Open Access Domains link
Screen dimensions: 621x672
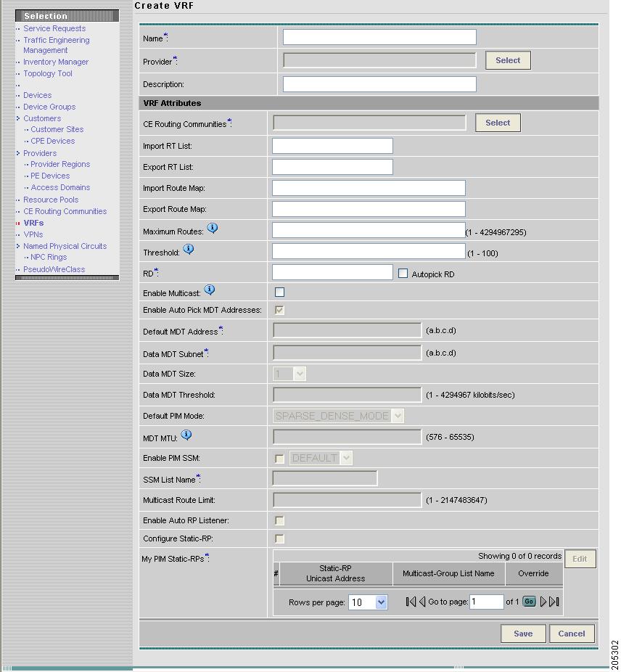click(x=60, y=187)
